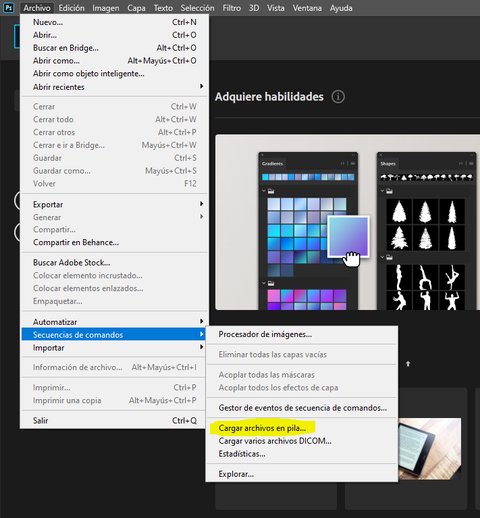This screenshot has height=518, width=480.
Task: Open the Archivo menu
Action: 37,8
